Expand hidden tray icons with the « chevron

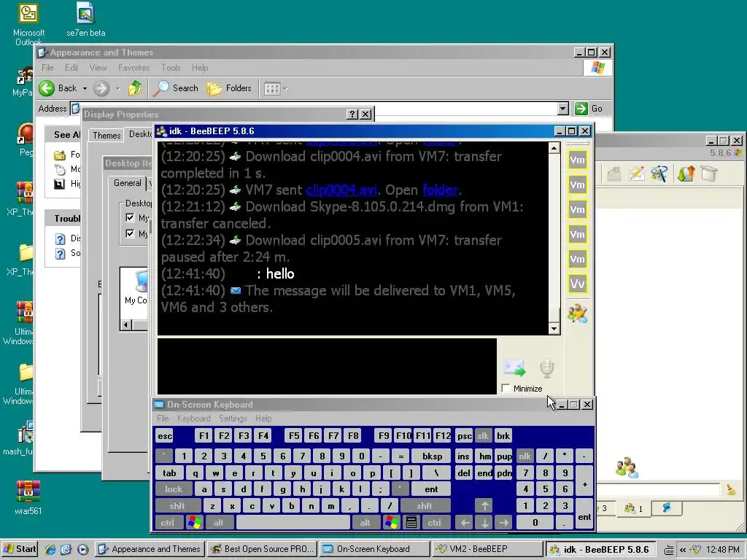pos(683,550)
